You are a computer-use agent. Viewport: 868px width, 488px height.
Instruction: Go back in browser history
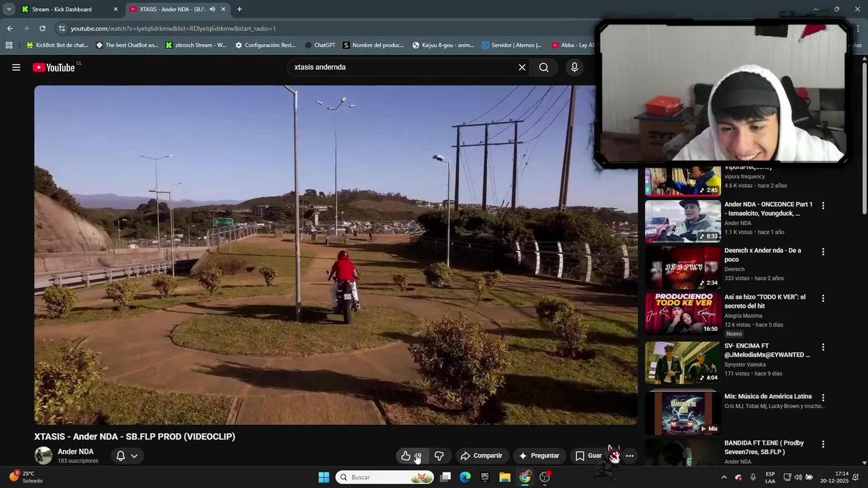9,28
